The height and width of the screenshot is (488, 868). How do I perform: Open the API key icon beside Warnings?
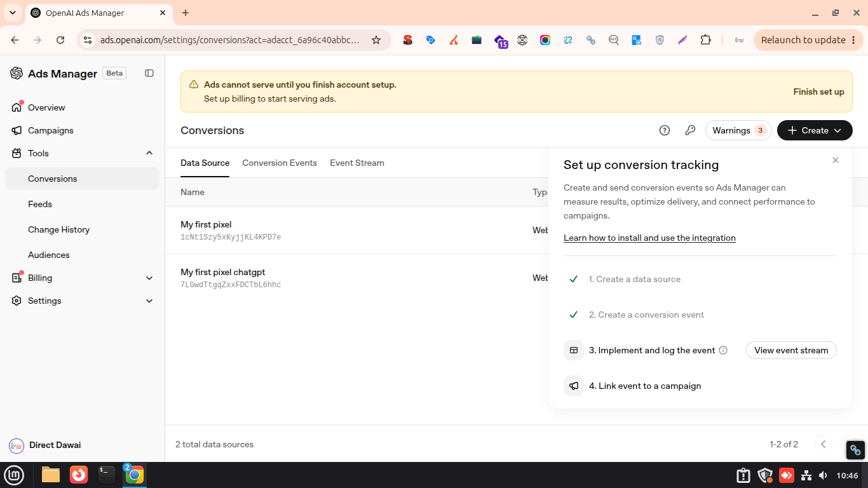point(690,130)
